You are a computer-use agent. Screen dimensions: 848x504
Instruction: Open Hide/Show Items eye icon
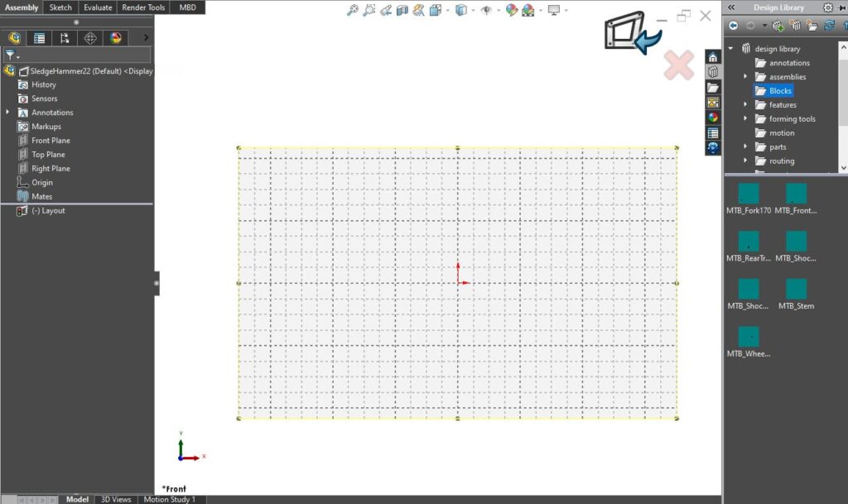[486, 11]
